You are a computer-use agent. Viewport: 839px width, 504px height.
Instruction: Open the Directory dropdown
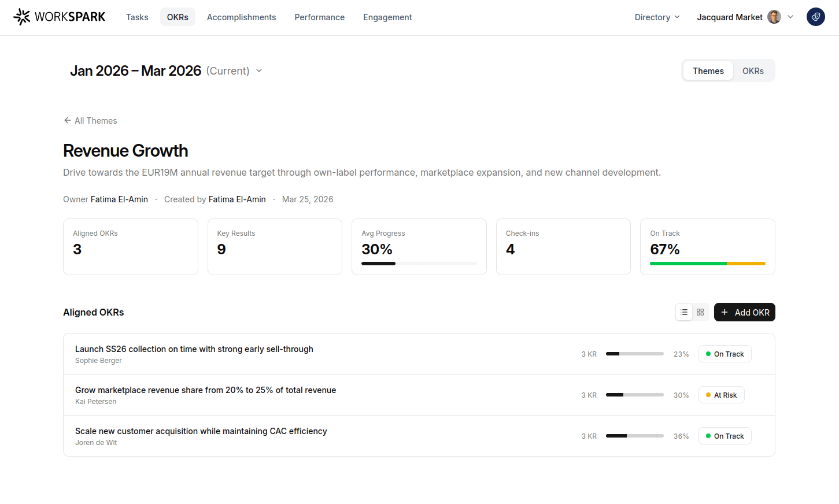(x=656, y=17)
